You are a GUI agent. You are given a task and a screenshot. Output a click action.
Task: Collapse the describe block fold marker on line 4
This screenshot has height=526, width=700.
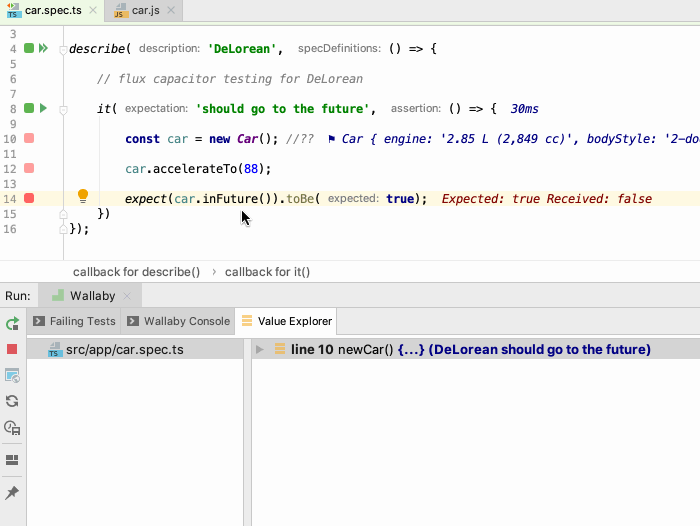pos(63,49)
